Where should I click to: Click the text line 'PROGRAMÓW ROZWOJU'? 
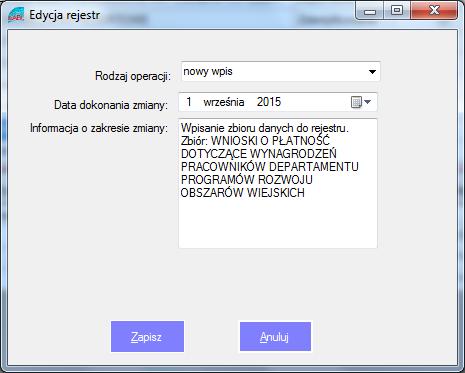click(247, 180)
